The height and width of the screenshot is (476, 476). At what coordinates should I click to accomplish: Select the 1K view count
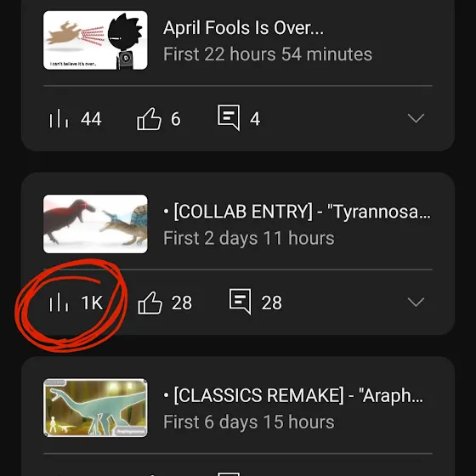[93, 303]
